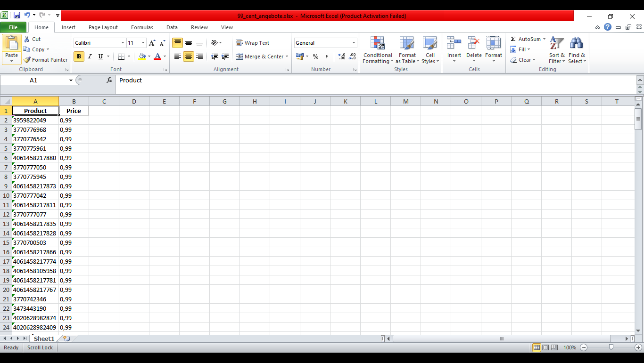Open Format cells menu
The height and width of the screenshot is (363, 644).
coord(494,50)
